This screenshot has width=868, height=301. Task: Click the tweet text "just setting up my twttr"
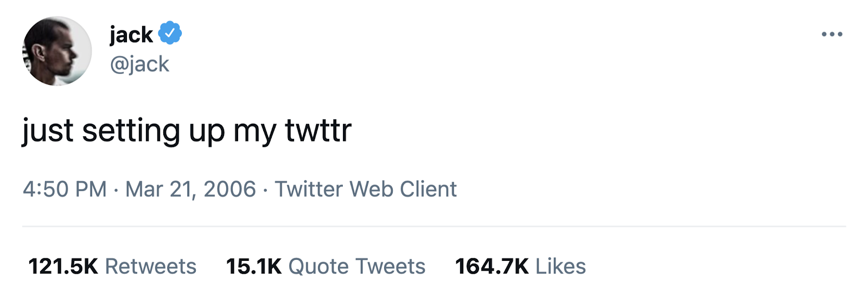click(187, 131)
